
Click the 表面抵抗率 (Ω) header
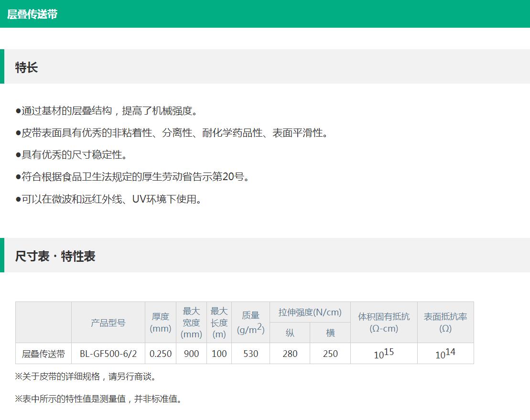pos(445,323)
